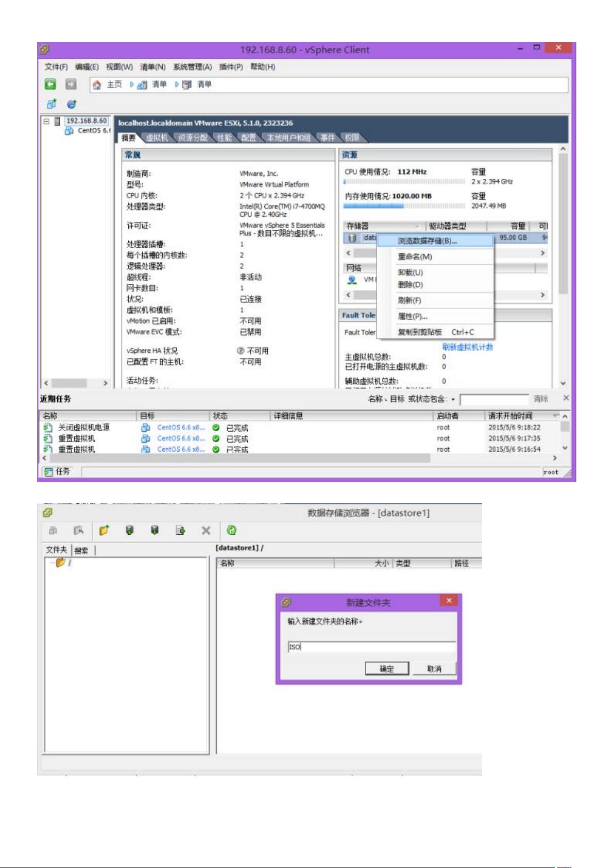Screen dimensions: 614x868
Task: Switch to the 权限 tab
Action: (352, 138)
